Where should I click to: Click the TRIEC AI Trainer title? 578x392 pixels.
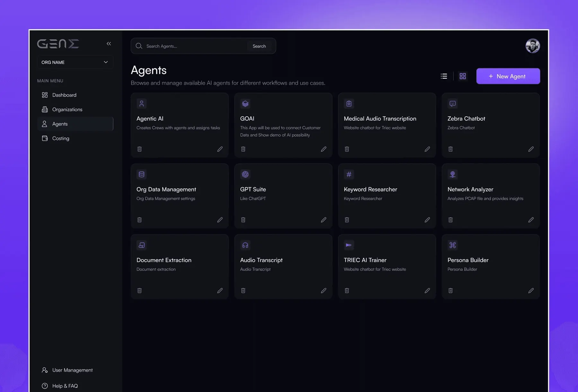[365, 260]
